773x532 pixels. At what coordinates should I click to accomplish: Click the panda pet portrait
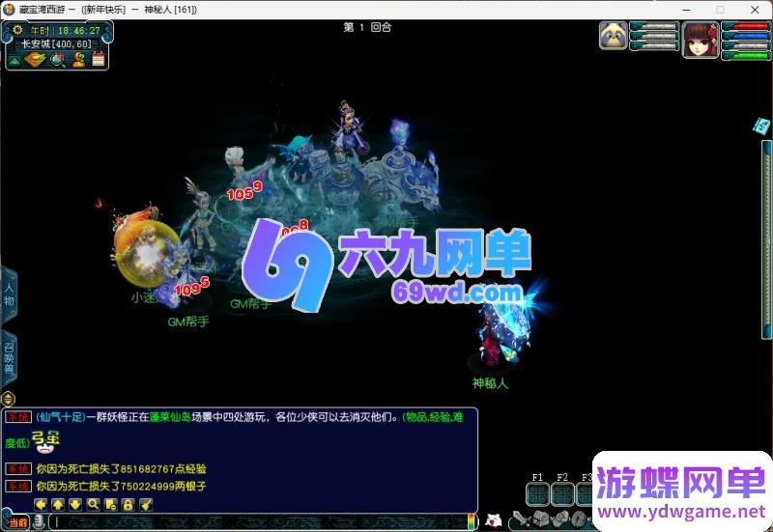point(614,36)
